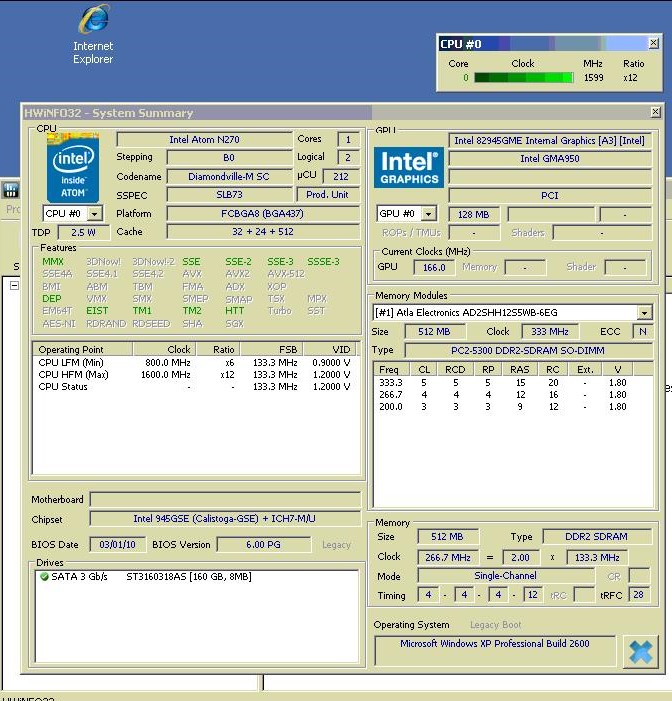This screenshot has height=701, width=672.
Task: Click the Stepping B0 value
Action: pyautogui.click(x=229, y=157)
